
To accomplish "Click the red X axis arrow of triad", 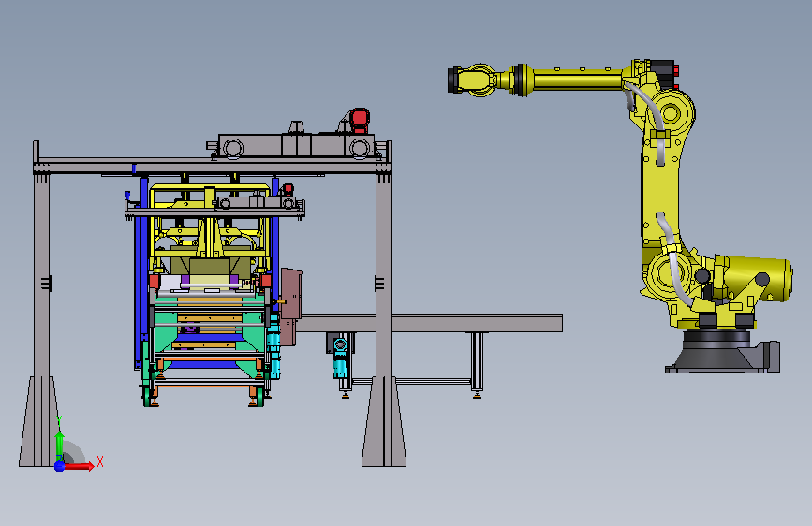I will click(x=78, y=466).
